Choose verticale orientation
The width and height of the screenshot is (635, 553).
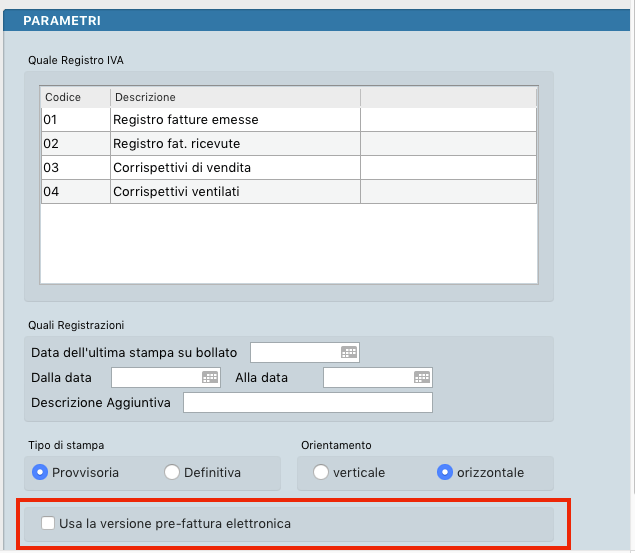321,472
